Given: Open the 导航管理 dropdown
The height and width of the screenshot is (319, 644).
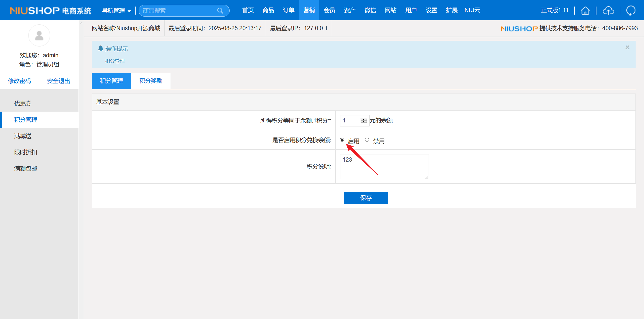Looking at the screenshot, I should (116, 11).
